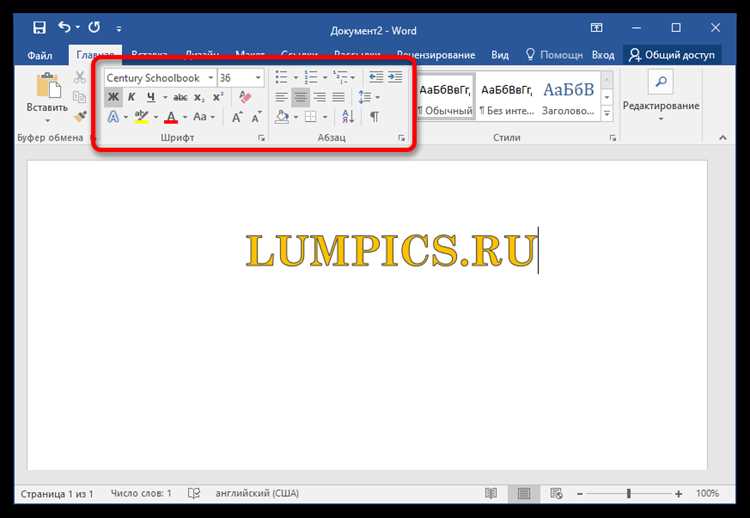This screenshot has width=750, height=518.
Task: Toggle strikethrough abc formatting
Action: tap(180, 98)
